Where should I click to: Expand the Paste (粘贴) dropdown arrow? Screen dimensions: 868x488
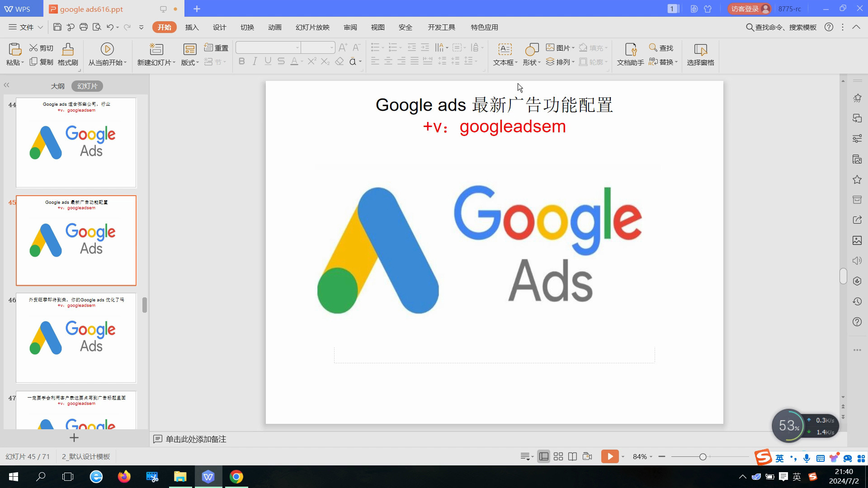(x=23, y=62)
